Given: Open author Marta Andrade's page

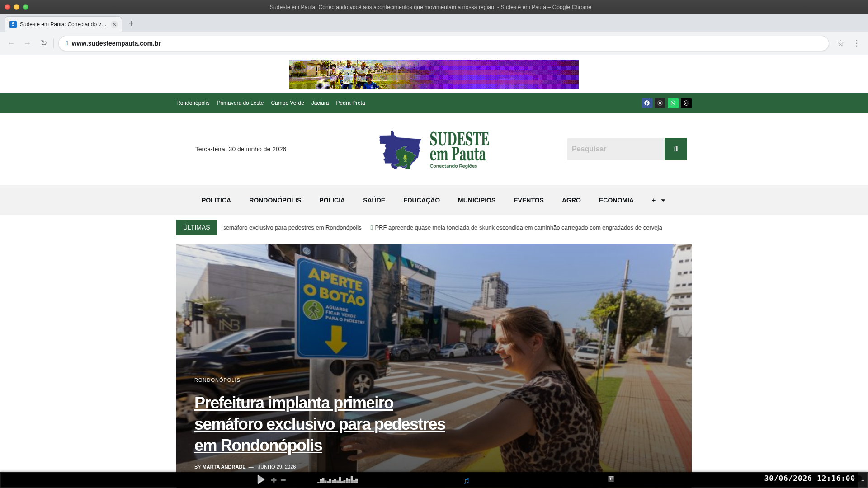Looking at the screenshot, I should (x=224, y=467).
